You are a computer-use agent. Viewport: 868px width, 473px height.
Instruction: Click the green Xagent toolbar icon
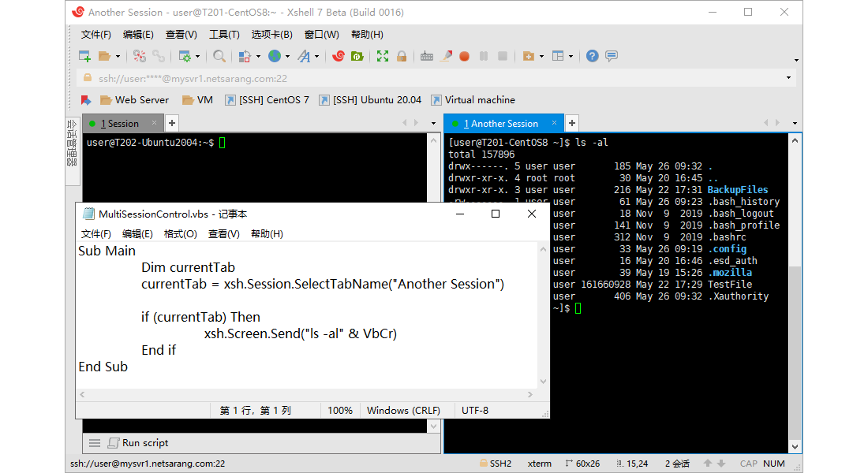pyautogui.click(x=357, y=56)
